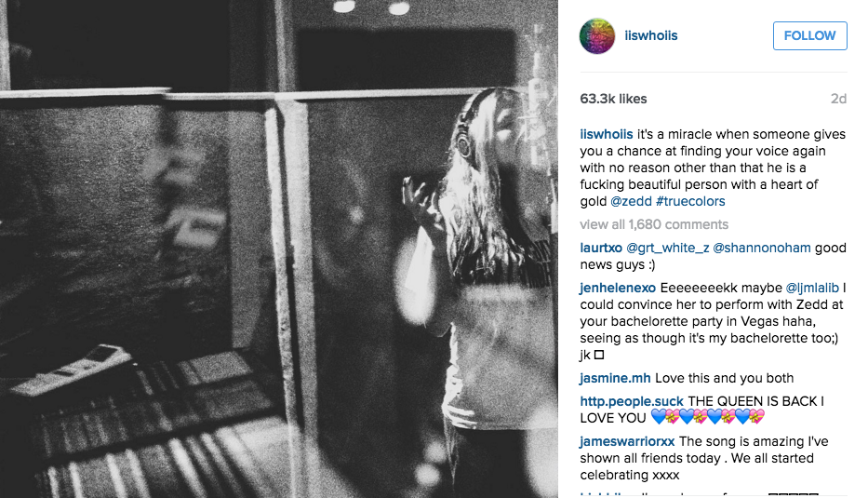Open the @zedd mention in caption
Screen dimensions: 868x498
(631, 201)
